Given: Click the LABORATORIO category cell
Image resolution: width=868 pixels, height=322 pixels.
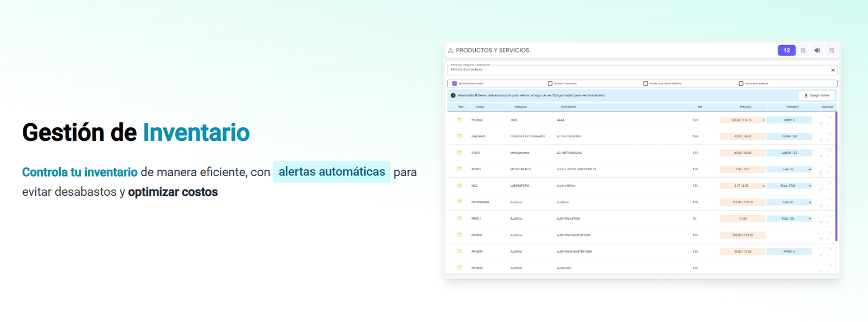Looking at the screenshot, I should click(520, 186).
